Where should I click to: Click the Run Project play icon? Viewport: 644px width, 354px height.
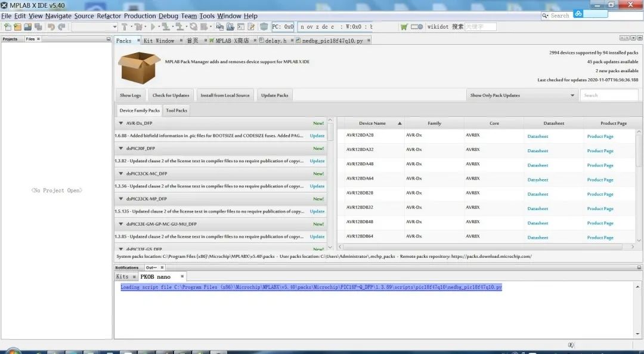point(153,27)
